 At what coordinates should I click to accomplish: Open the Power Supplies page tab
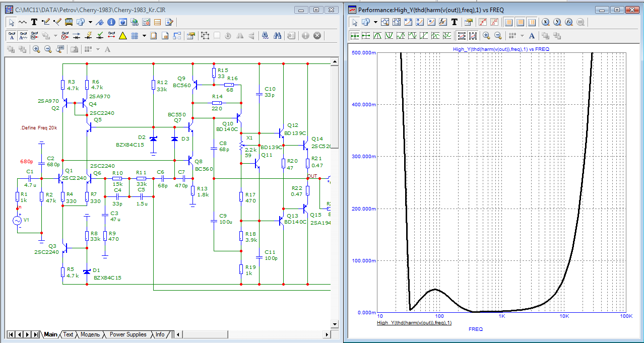click(128, 334)
